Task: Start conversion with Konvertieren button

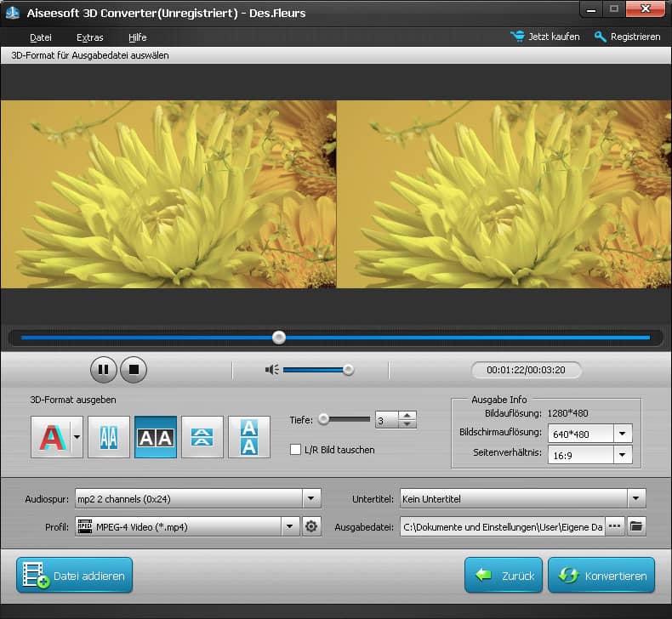Action: [x=601, y=576]
